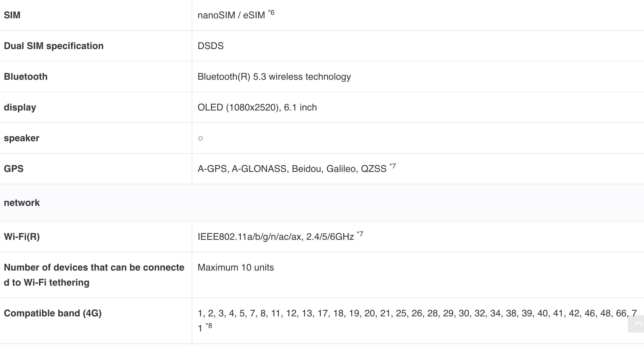Viewport: 644px width, 346px height.
Task: Select the SIM row label
Action: 12,15
